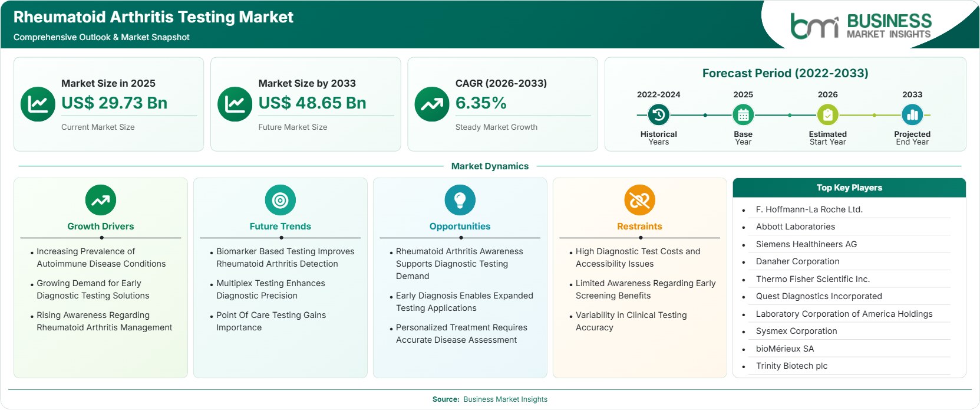Click Increasing Prevalence of Autoimmune Disease Conditions
980x410 pixels.
[101, 258]
